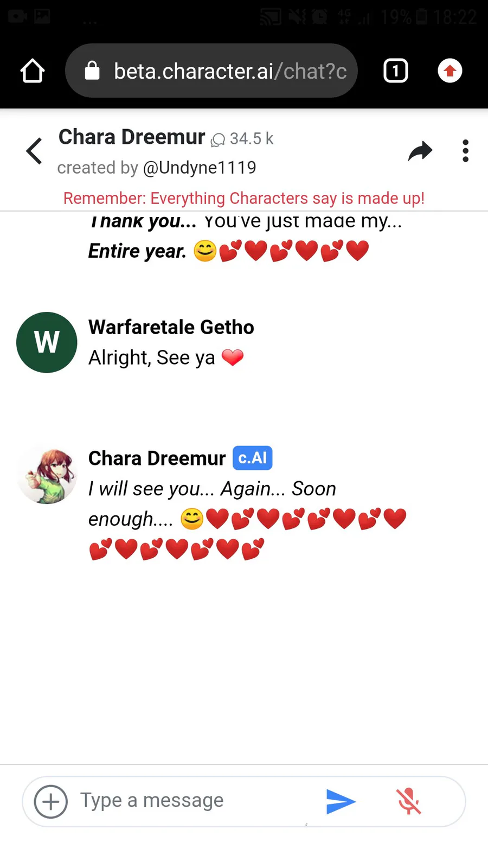The height and width of the screenshot is (868, 488).
Task: Click the c.AI badge
Action: [x=253, y=458]
